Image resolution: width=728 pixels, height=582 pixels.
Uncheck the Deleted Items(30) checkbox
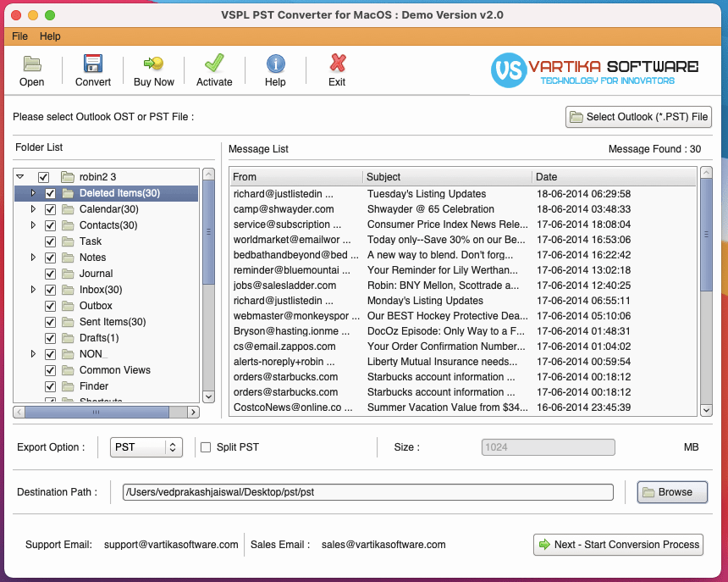pyautogui.click(x=51, y=193)
